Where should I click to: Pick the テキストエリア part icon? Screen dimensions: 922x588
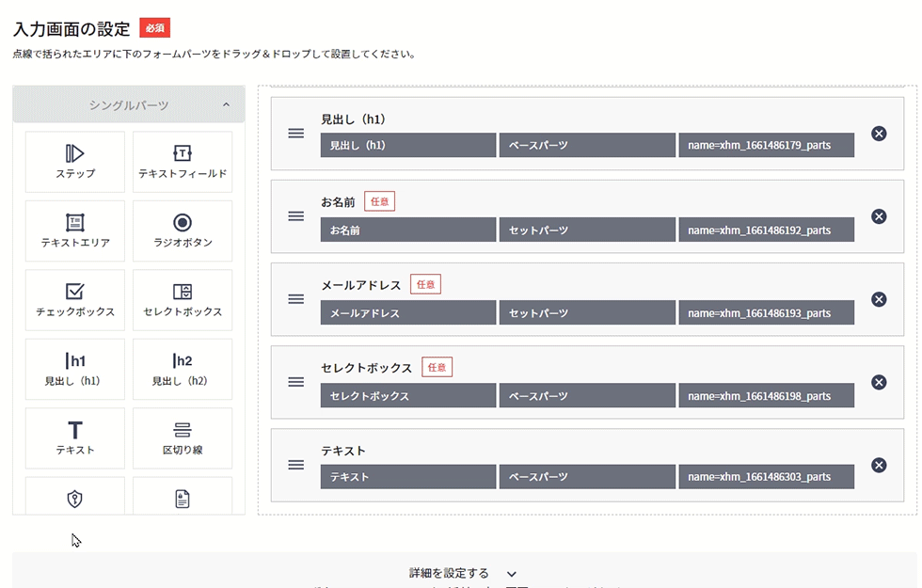tap(75, 223)
